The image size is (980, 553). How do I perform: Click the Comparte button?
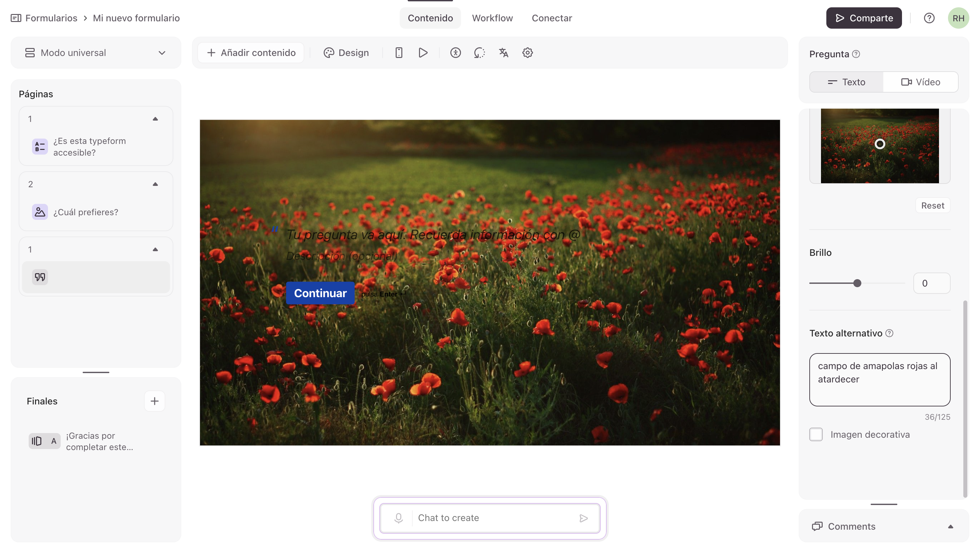pyautogui.click(x=864, y=18)
